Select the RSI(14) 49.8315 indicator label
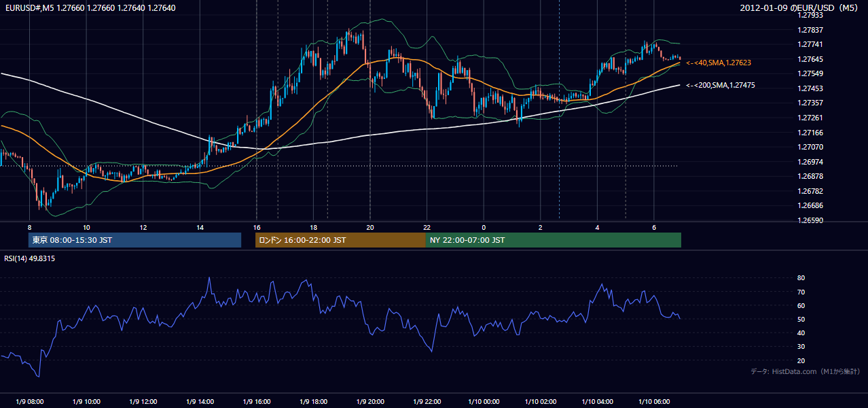The height and width of the screenshot is (408, 868). coord(30,258)
